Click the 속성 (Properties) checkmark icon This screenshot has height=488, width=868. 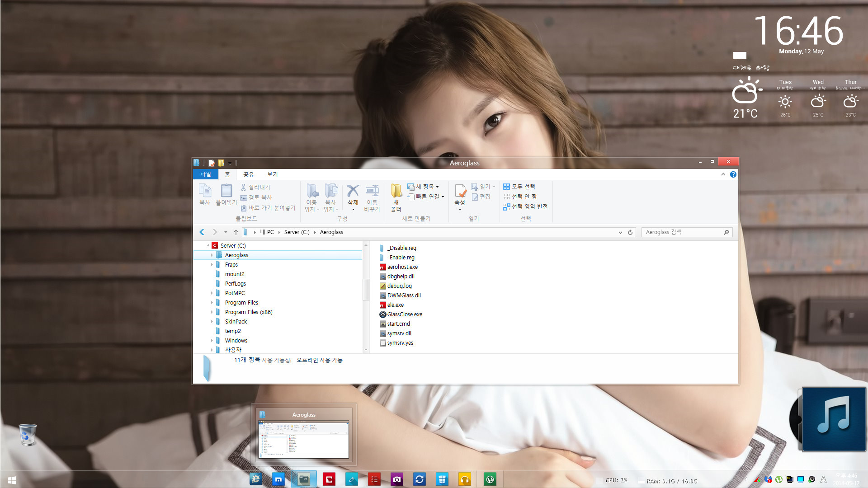[460, 191]
